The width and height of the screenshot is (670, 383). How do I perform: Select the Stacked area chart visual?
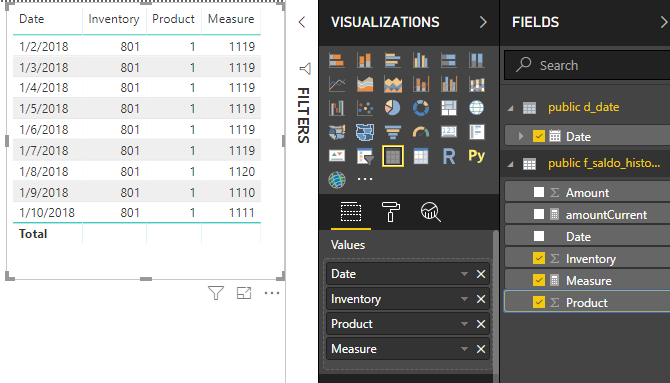393,84
